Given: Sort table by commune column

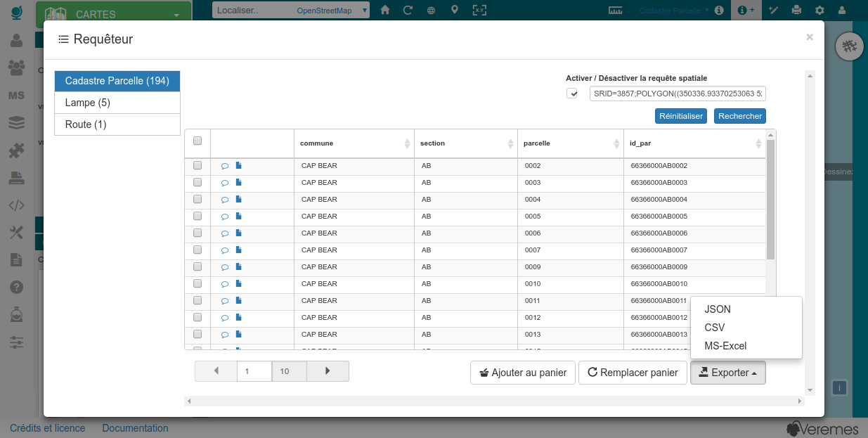Looking at the screenshot, I should (x=354, y=143).
